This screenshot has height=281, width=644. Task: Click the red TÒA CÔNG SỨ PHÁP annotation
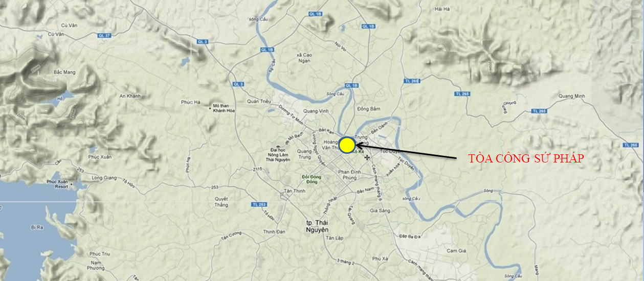(526, 159)
